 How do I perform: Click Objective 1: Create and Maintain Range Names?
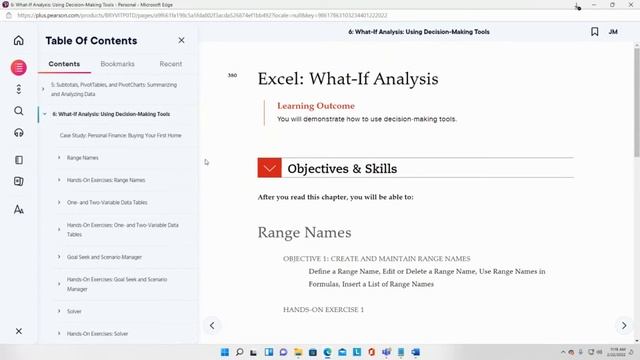click(377, 259)
